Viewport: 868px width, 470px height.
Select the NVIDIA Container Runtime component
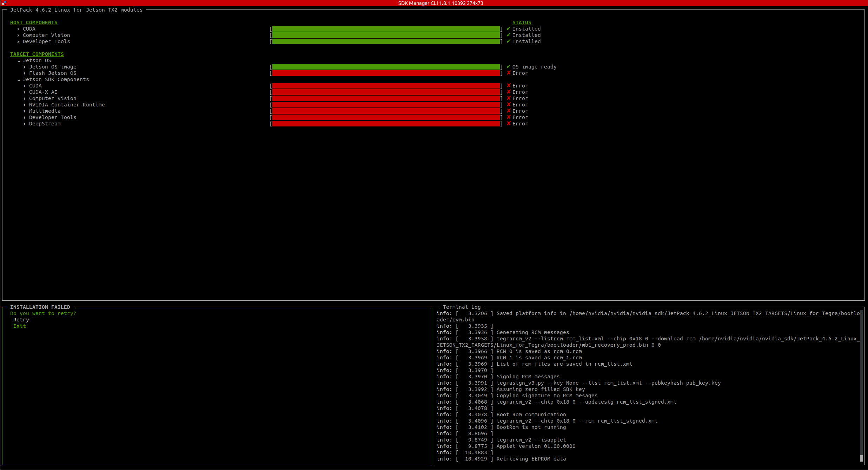[66, 105]
